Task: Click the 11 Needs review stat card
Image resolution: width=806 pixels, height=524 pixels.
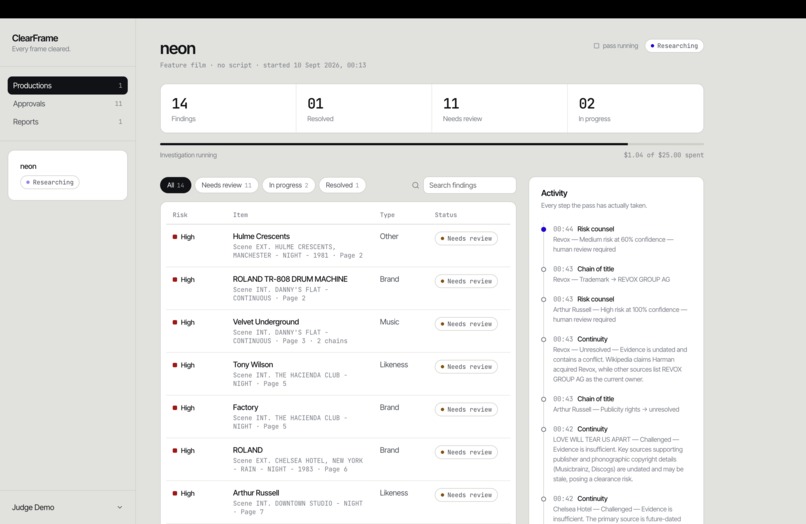Action: [x=500, y=109]
